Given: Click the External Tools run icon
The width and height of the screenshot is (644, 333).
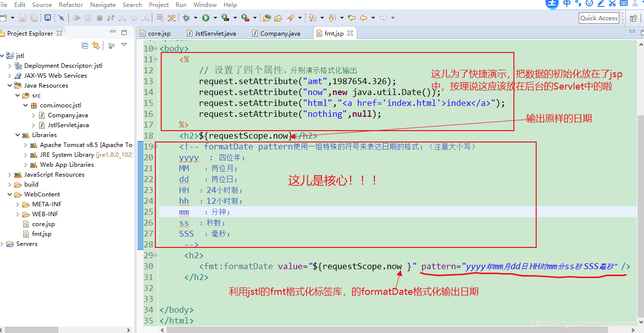Looking at the screenshot, I should click(245, 18).
